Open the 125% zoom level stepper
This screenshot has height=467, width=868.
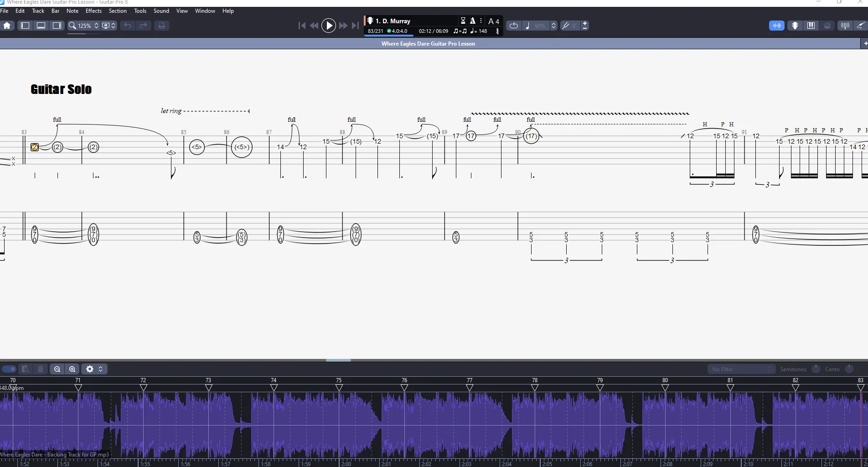[96, 26]
